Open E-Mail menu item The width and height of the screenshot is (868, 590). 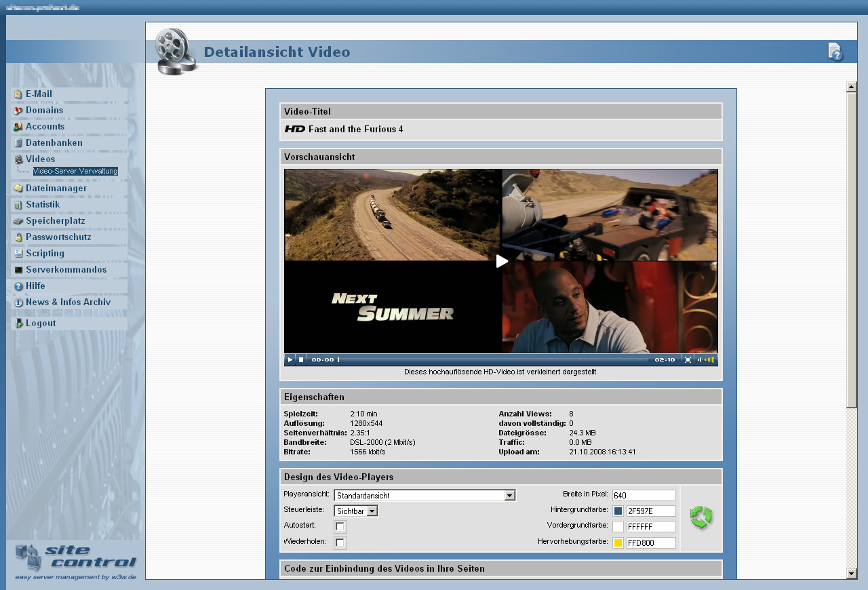(x=39, y=94)
